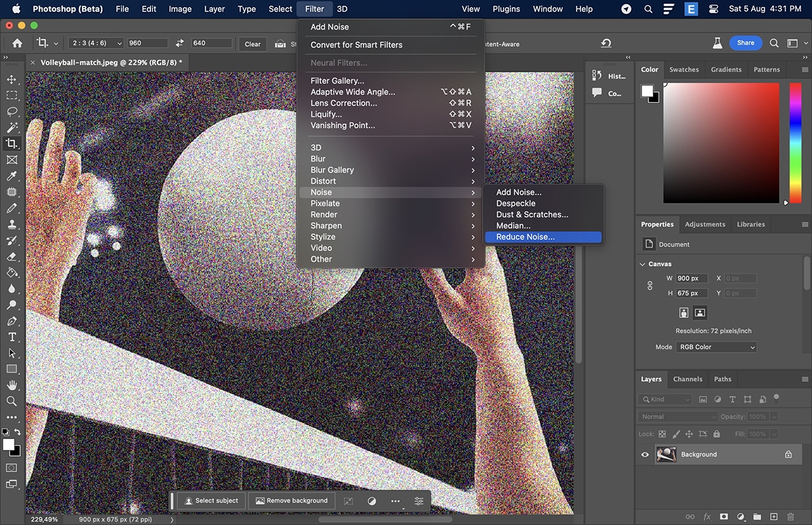Open the Normal blend mode dropdown

tap(677, 416)
